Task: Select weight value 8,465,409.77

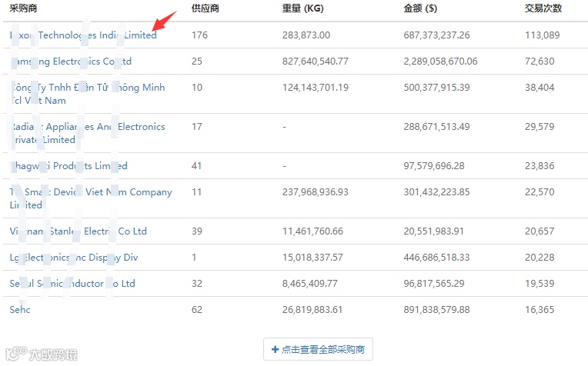Action: coord(310,284)
